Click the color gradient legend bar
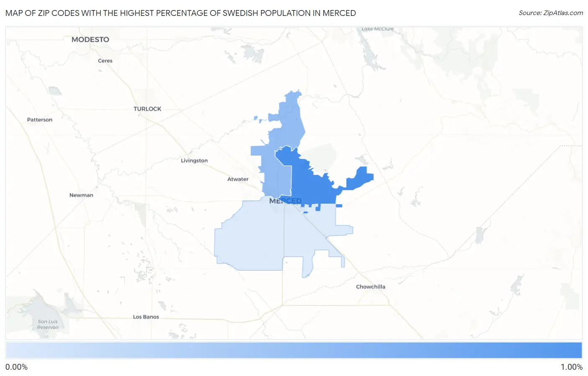This screenshot has height=376, width=588. (294, 350)
